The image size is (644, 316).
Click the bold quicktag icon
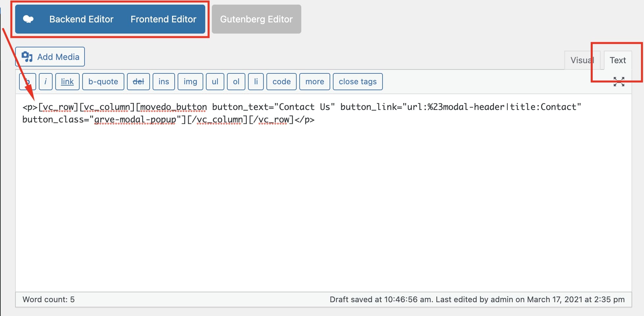coord(28,81)
